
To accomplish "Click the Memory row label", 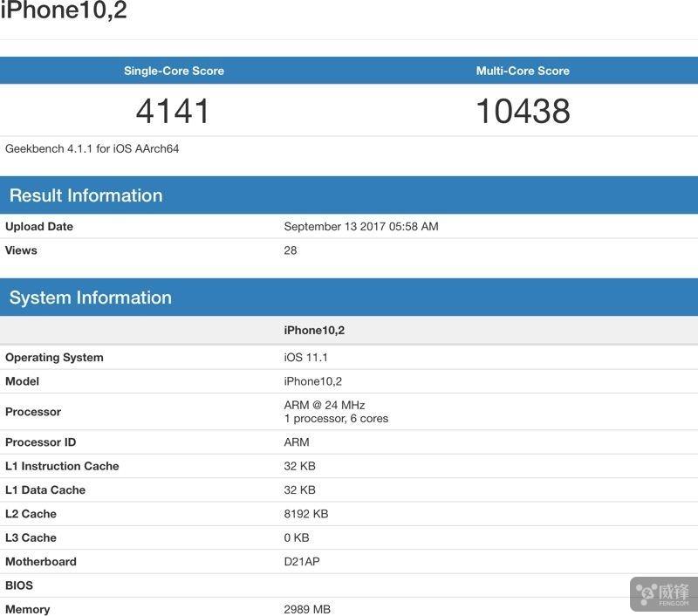I will pyautogui.click(x=28, y=609).
